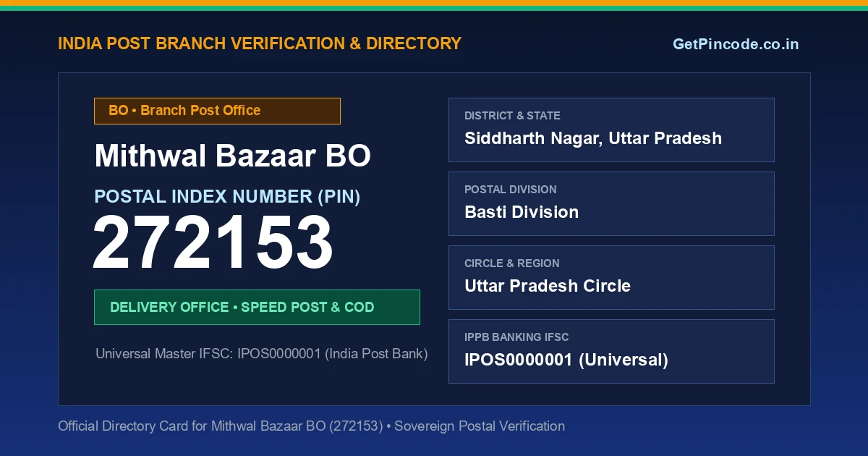Click the Universal Master IFSC text line
The image size is (868, 456).
[262, 354]
